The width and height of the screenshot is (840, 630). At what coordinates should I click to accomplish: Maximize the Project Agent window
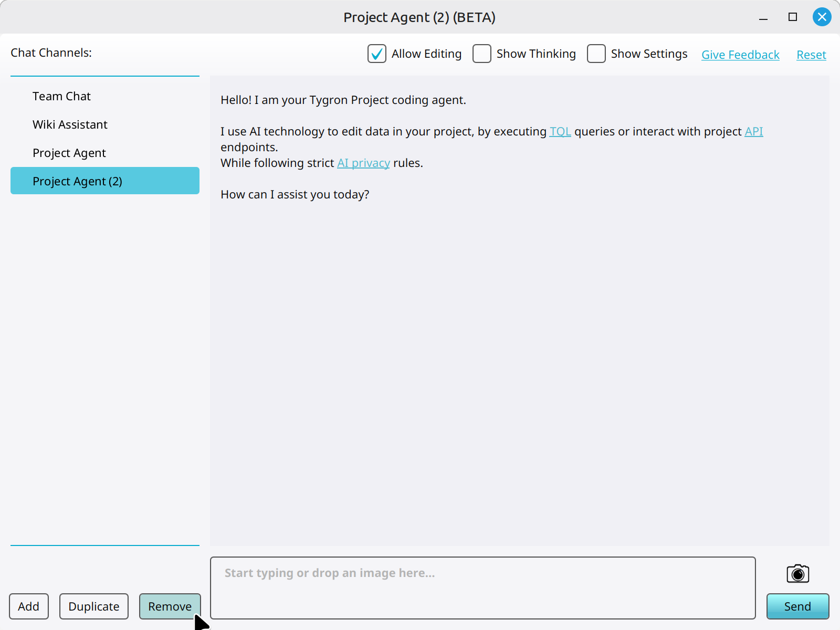(793, 17)
